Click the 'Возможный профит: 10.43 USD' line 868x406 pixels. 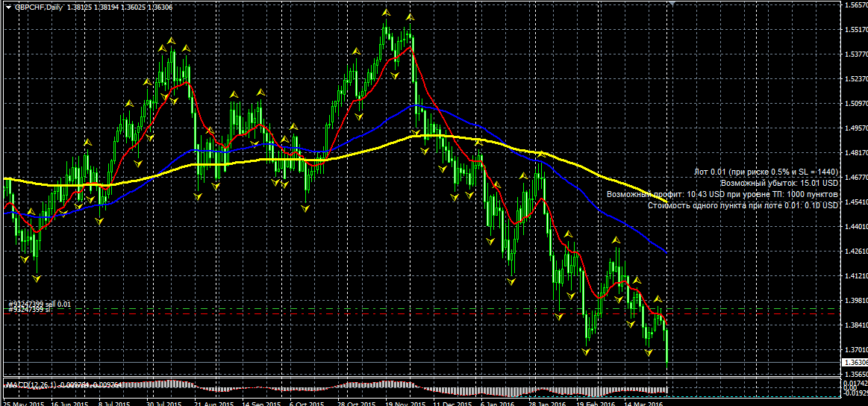click(723, 194)
